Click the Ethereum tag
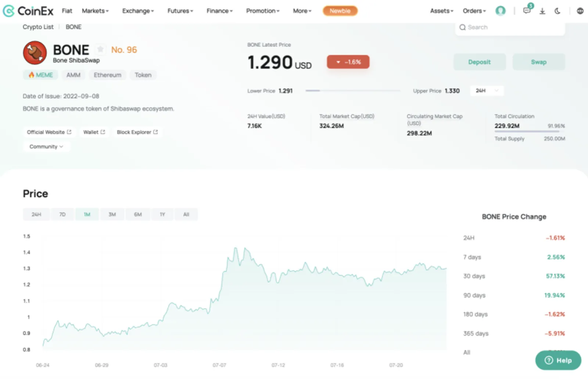The width and height of the screenshot is (588, 379). point(107,75)
